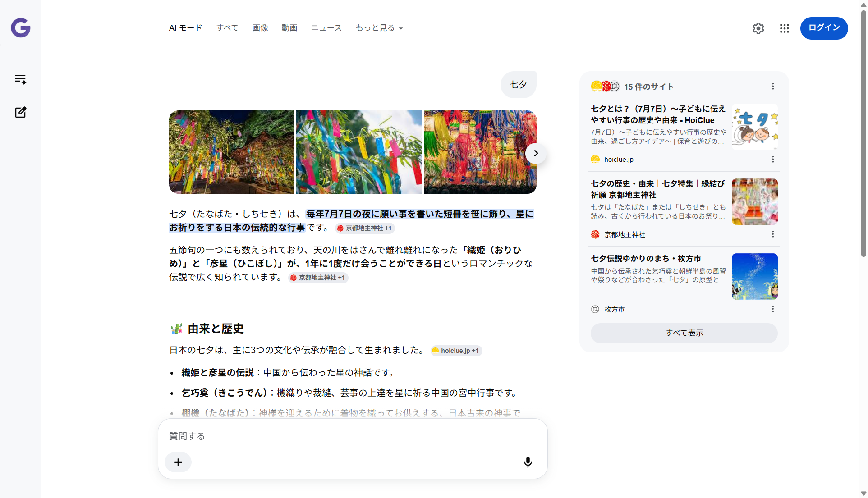Click the second 京都地主神社 +1 citation chip

[x=318, y=278]
